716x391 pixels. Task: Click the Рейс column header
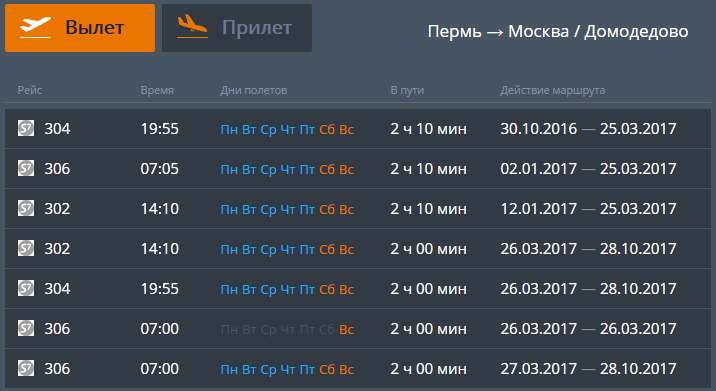(x=30, y=90)
